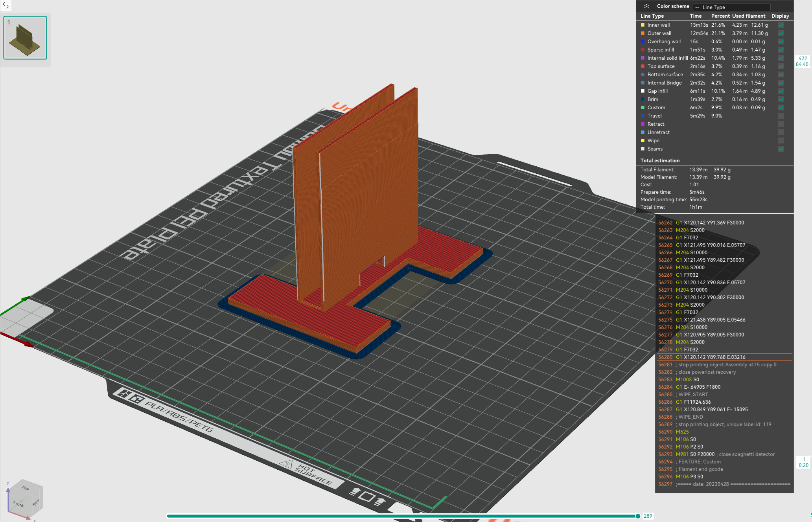This screenshot has width=812, height=522.
Task: Open the Color scheme Line Type dropdown
Action: [731, 7]
